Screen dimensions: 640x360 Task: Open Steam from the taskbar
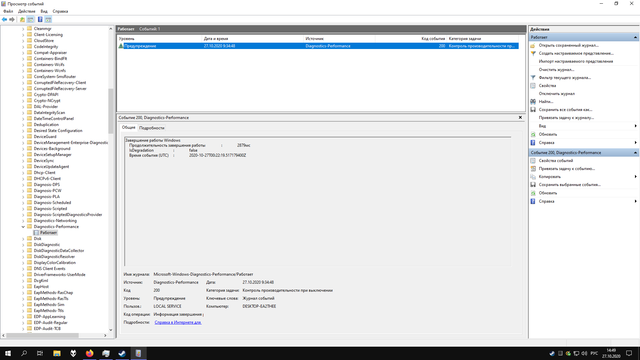(122, 353)
